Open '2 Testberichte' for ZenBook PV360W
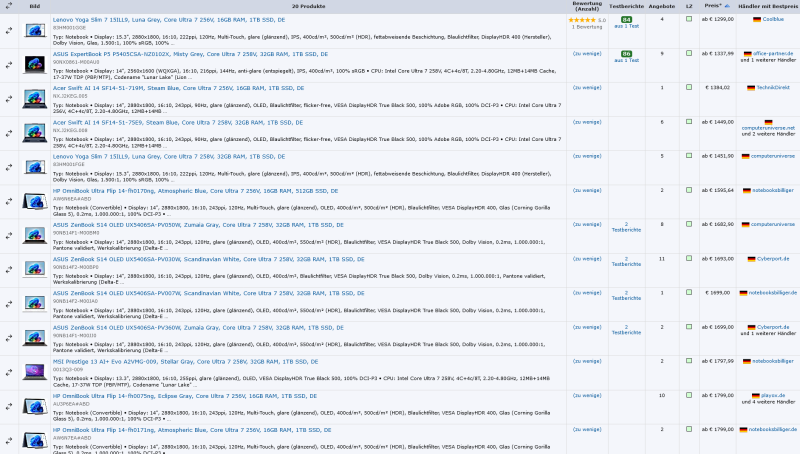This screenshot has width=800, height=454. pos(627,330)
